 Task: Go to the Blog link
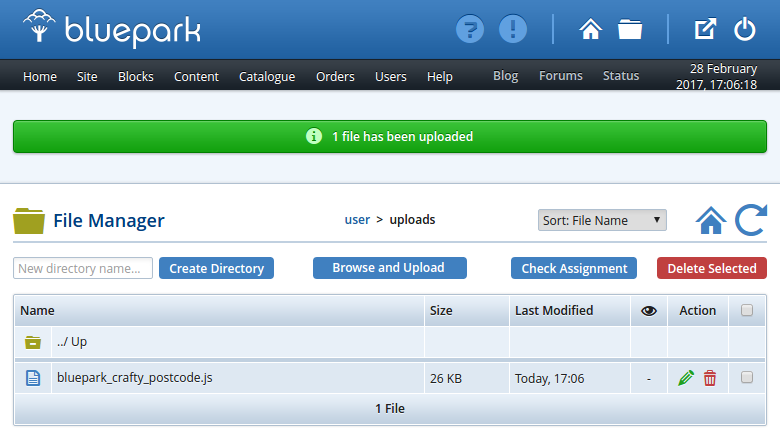pyautogui.click(x=505, y=76)
